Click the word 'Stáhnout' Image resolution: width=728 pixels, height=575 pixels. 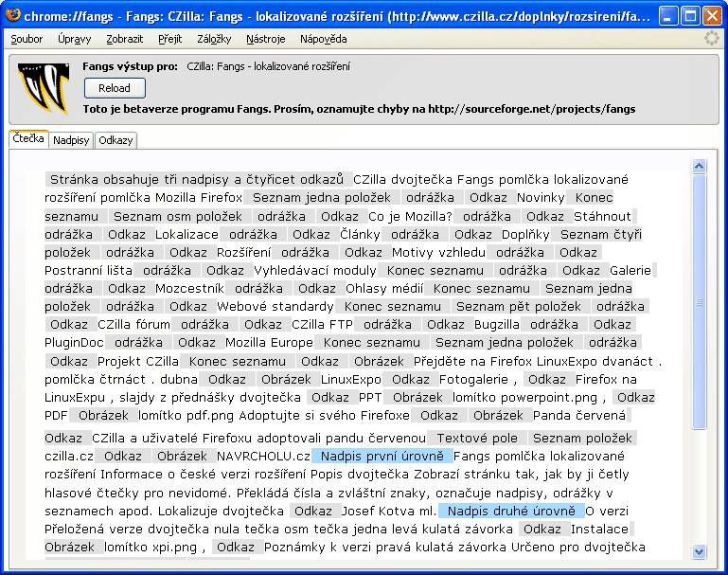(x=602, y=216)
